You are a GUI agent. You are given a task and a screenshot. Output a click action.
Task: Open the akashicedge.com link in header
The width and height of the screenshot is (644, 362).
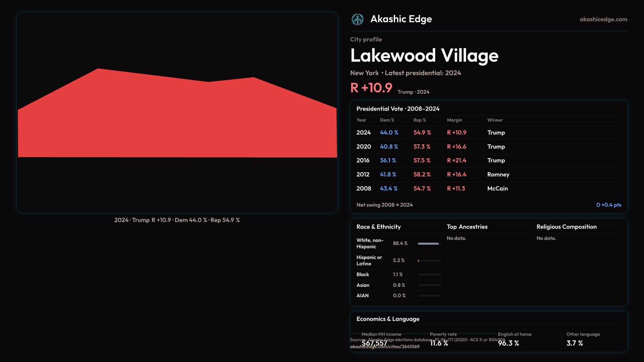tap(603, 19)
